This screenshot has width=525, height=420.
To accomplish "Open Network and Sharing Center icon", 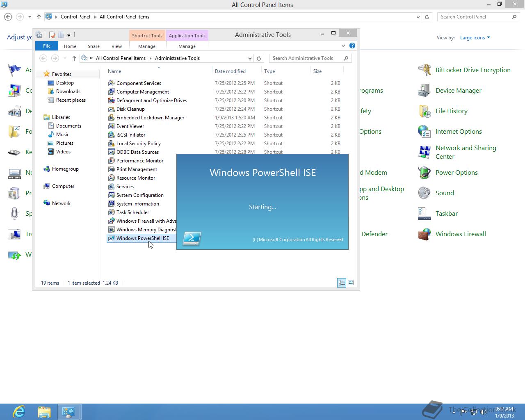I will pos(424,152).
